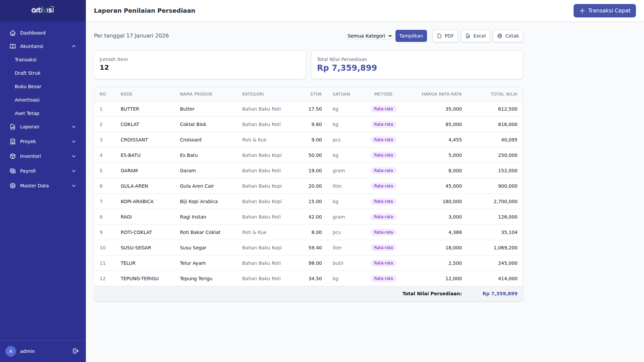
Task: Open the Aset Tetap menu item
Action: point(27,113)
